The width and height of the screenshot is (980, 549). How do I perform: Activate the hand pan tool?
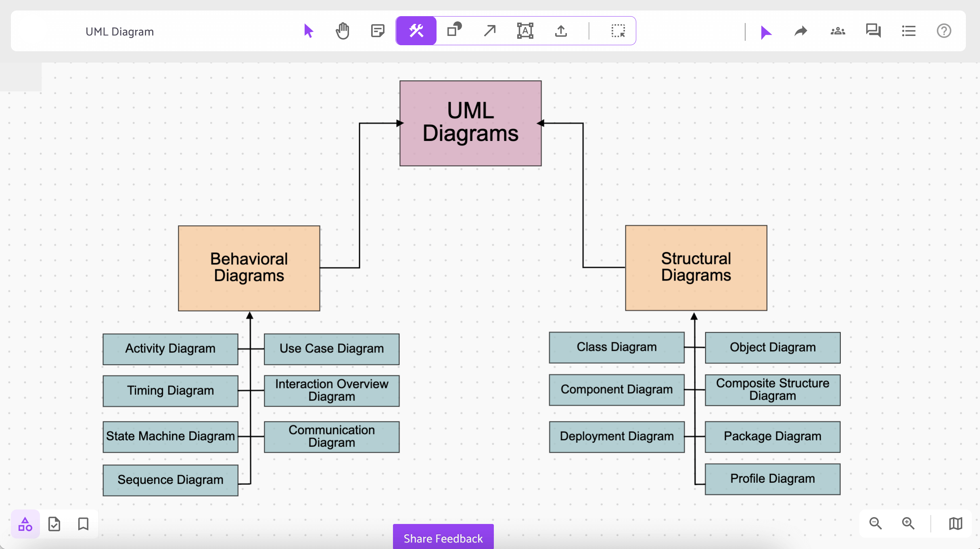(x=343, y=31)
